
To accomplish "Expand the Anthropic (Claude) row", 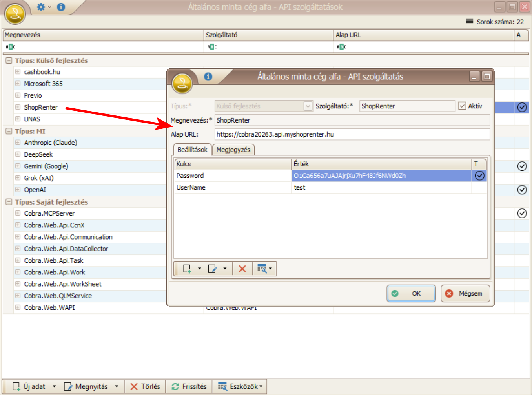I will click(18, 143).
